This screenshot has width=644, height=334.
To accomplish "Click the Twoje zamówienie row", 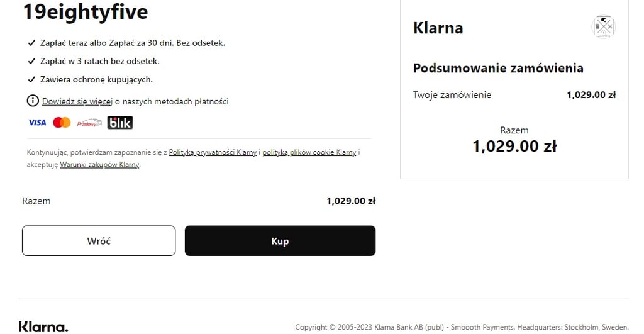I will click(x=514, y=95).
